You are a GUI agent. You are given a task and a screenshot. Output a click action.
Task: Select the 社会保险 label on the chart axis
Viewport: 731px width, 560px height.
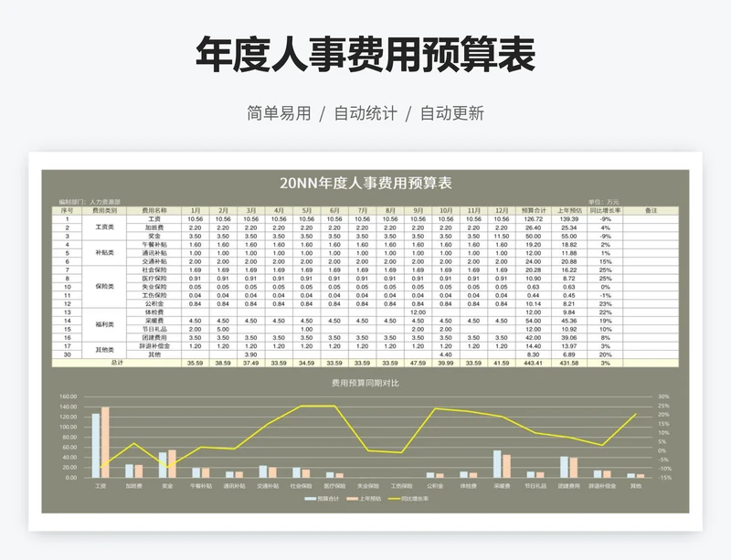(x=302, y=486)
